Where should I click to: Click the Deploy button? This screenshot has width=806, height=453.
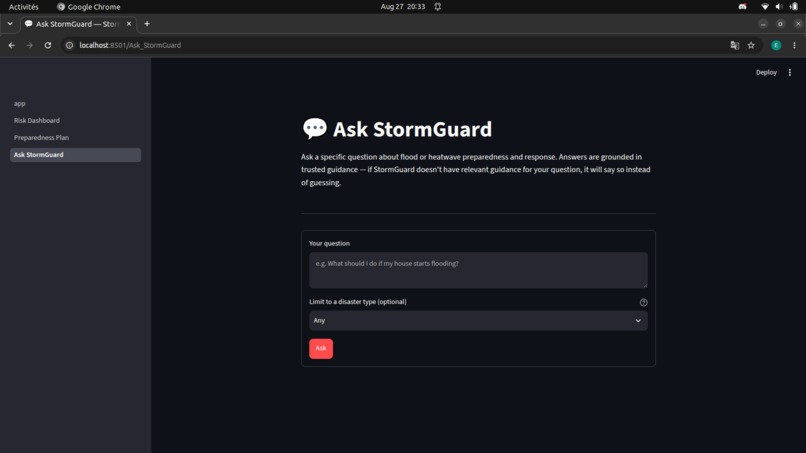766,73
